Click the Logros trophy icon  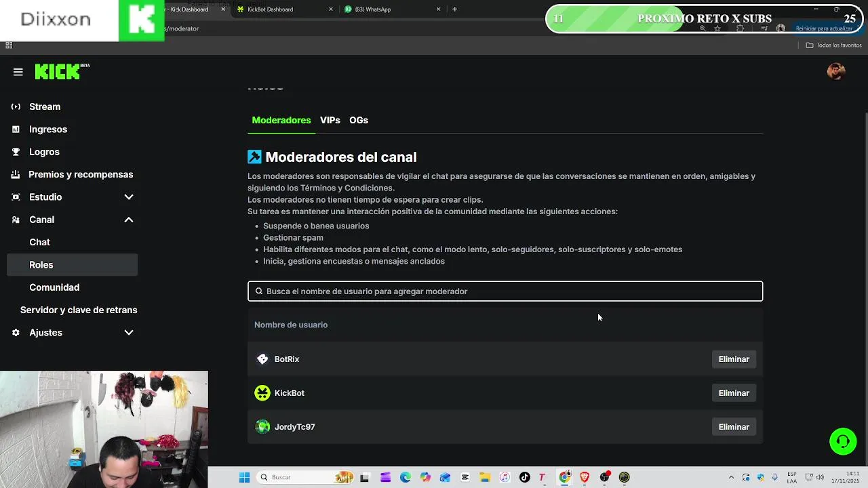(x=16, y=152)
